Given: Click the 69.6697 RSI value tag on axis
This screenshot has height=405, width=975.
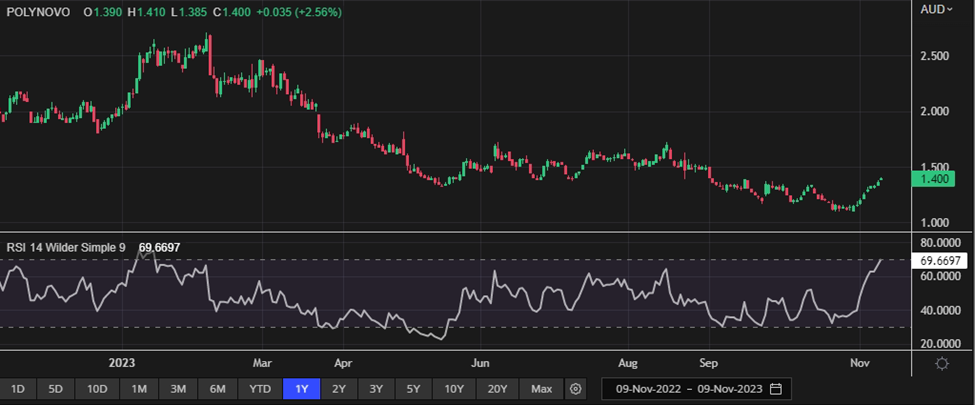Looking at the screenshot, I should click(x=940, y=261).
